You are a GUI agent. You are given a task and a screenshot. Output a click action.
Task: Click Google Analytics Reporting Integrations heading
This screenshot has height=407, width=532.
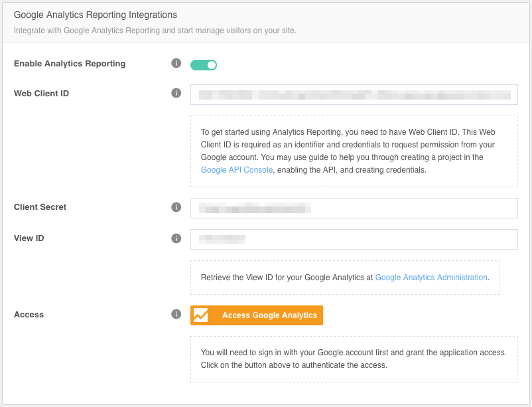tap(96, 15)
